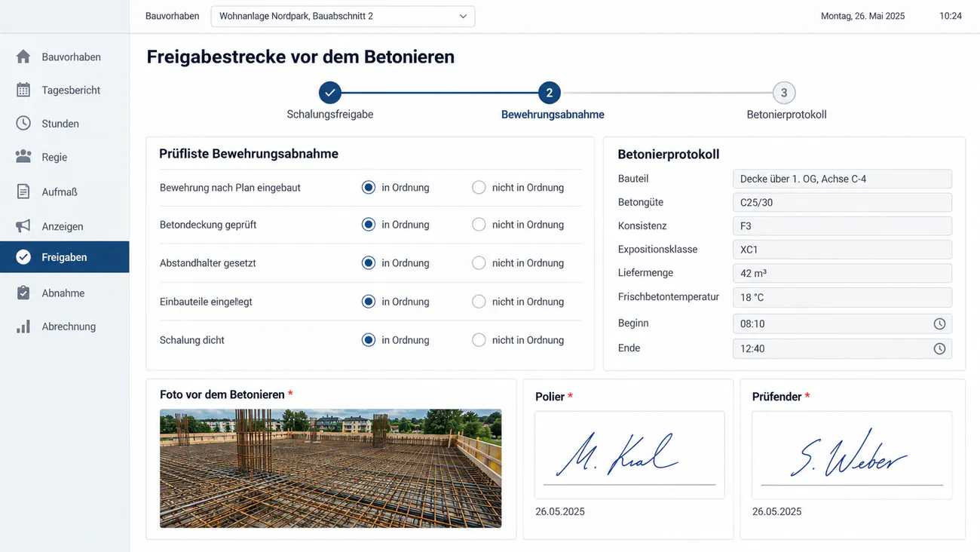Edit the Betongüte field C25/30

842,202
